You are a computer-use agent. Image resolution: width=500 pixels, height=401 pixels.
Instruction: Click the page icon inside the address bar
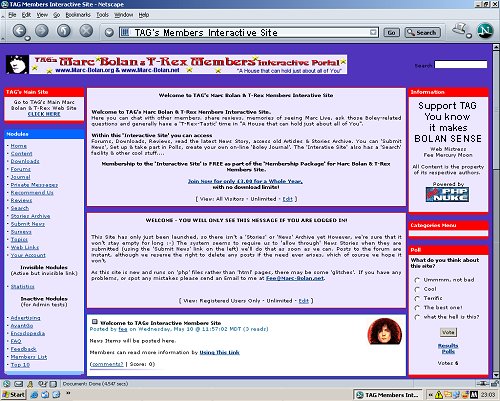coord(125,32)
